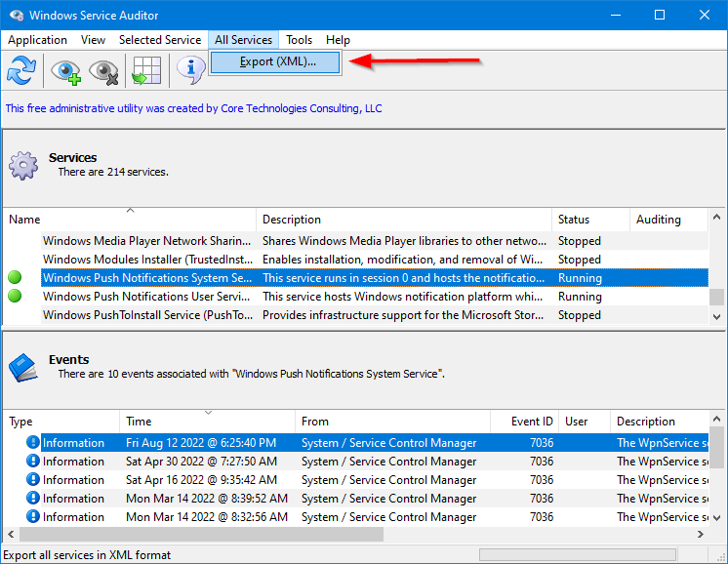The height and width of the screenshot is (564, 728).
Task: Sort events by Type column header
Action: click(x=61, y=421)
